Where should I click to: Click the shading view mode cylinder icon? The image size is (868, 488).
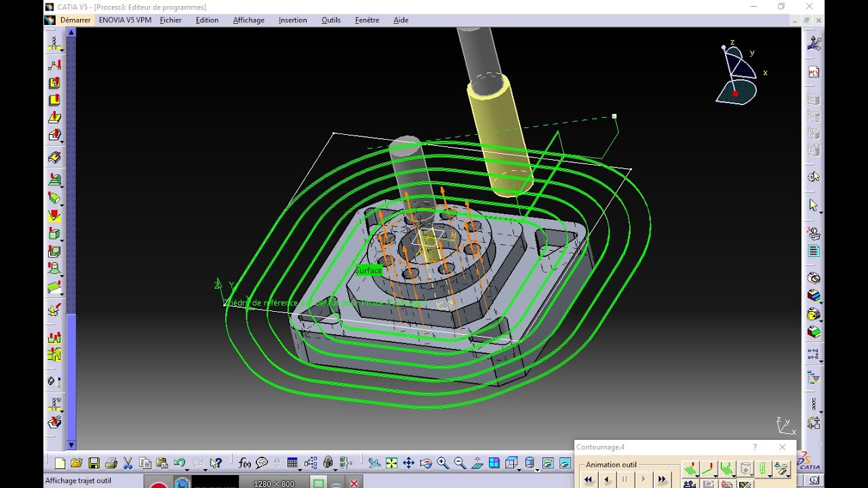pyautogui.click(x=530, y=463)
